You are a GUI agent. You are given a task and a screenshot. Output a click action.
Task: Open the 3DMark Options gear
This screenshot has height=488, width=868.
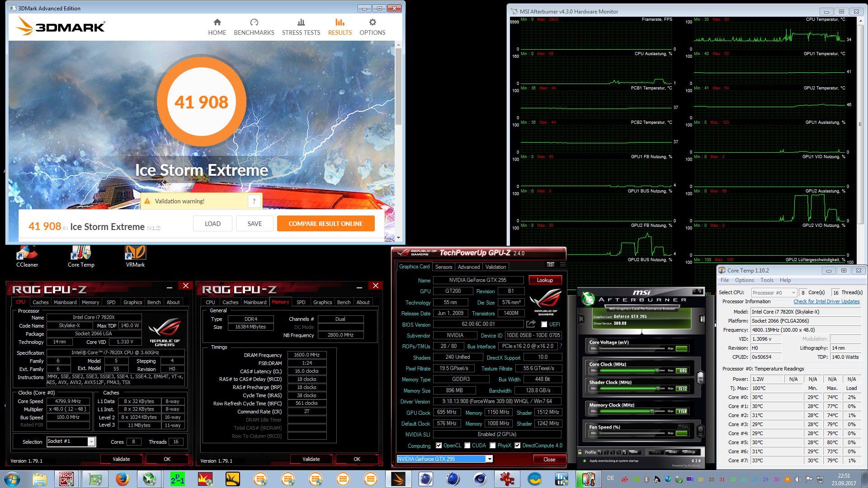(x=372, y=27)
